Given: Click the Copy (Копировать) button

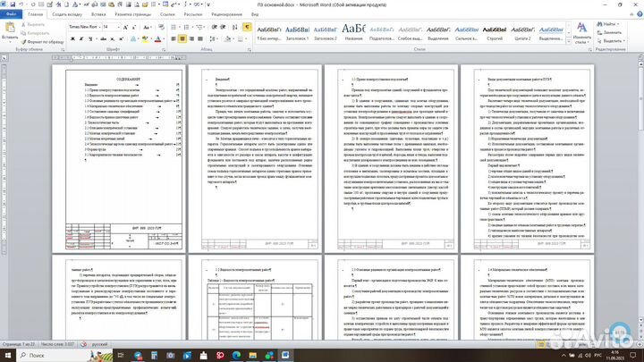Looking at the screenshot, I should (35, 33).
